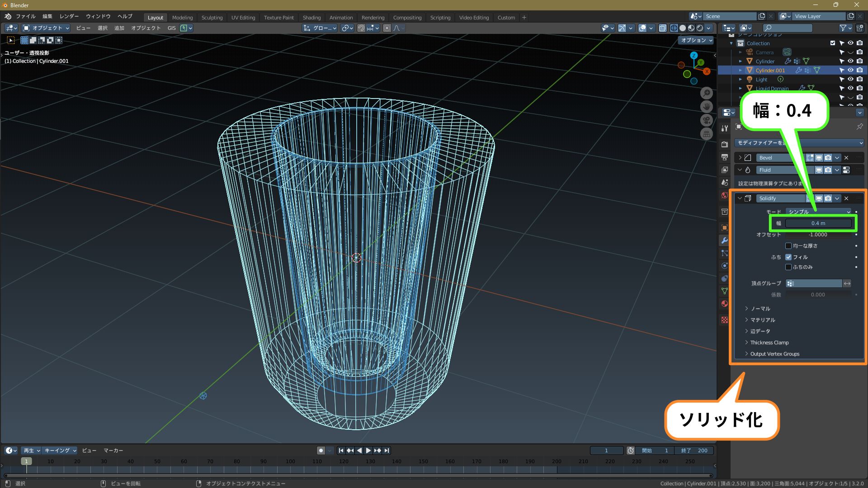
Task: Jump to the last frame in the timeline
Action: click(x=387, y=450)
